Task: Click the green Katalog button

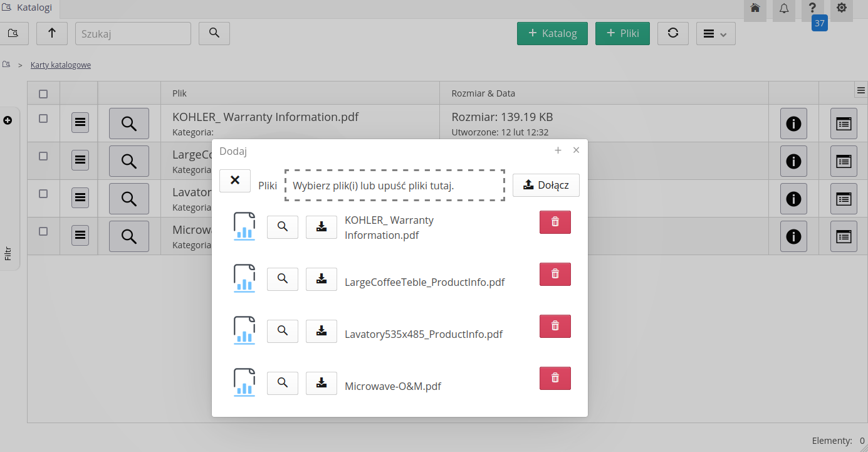Action: [x=552, y=33]
